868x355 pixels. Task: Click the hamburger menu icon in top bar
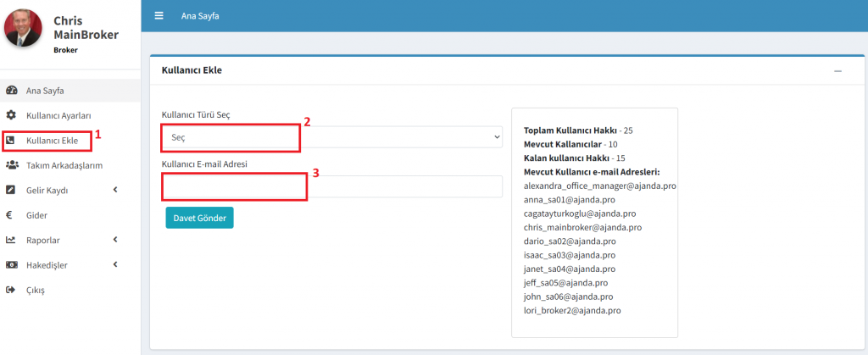tap(159, 16)
